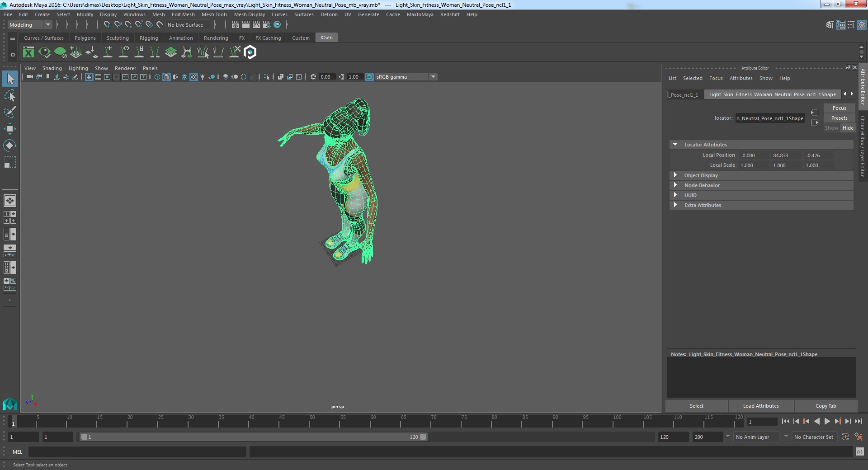The image size is (868, 470).
Task: Select the Lasso tool in toolbox
Action: [9, 95]
